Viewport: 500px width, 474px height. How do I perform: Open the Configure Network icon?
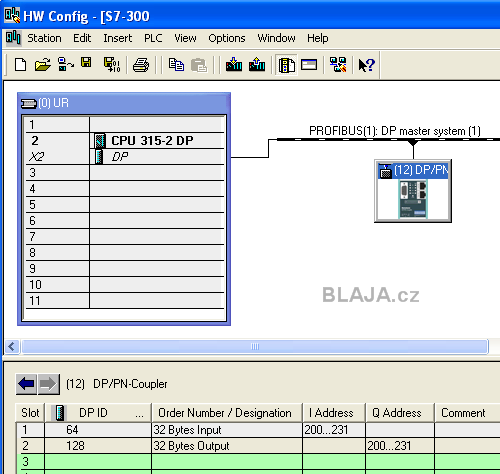[x=338, y=64]
